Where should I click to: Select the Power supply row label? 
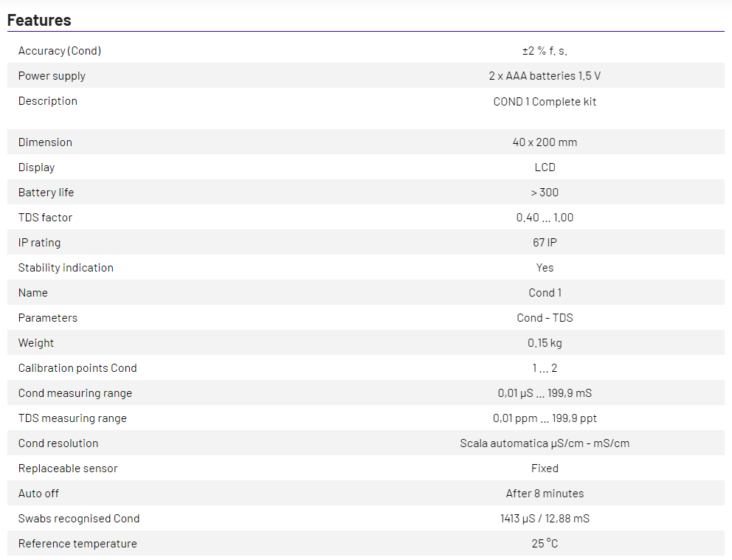click(x=52, y=76)
